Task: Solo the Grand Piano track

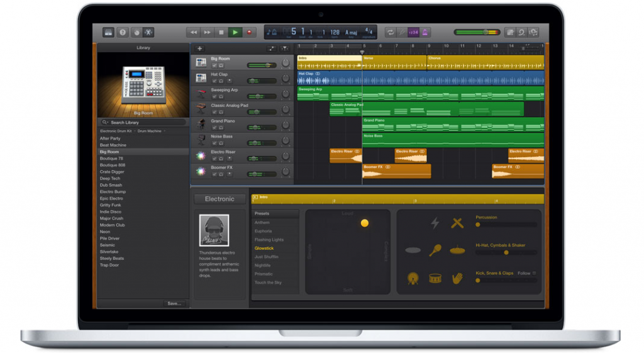Action: point(221,128)
